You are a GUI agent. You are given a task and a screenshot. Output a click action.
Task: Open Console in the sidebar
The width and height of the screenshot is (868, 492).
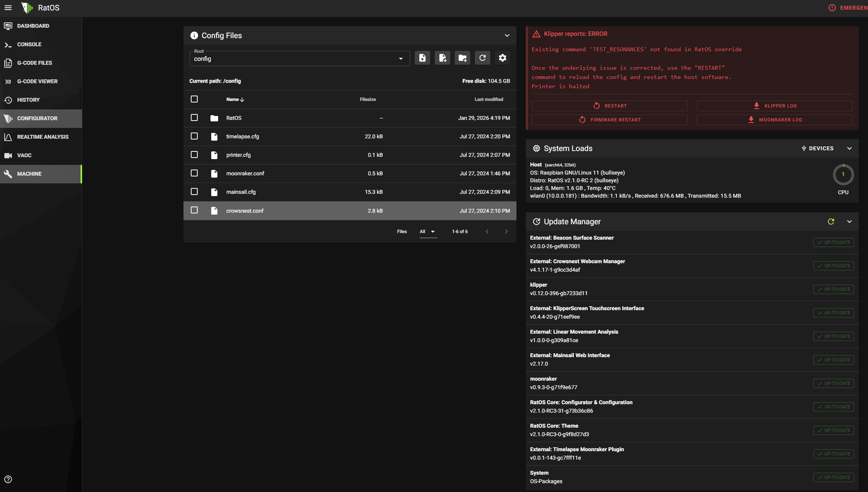[29, 44]
